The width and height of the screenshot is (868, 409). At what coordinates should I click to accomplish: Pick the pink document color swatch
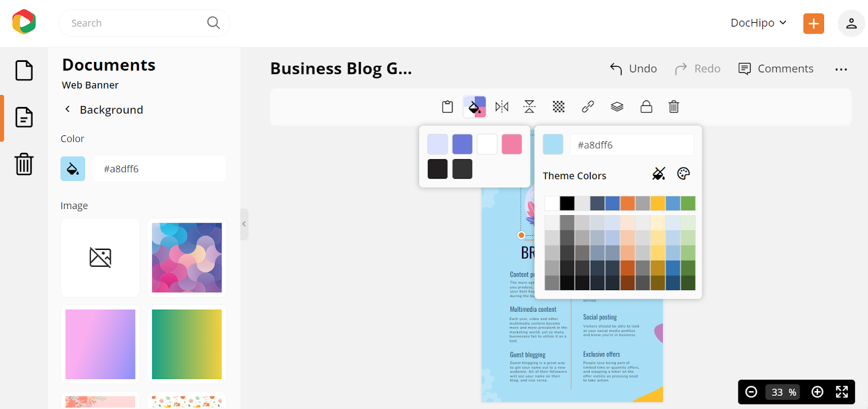tap(512, 144)
